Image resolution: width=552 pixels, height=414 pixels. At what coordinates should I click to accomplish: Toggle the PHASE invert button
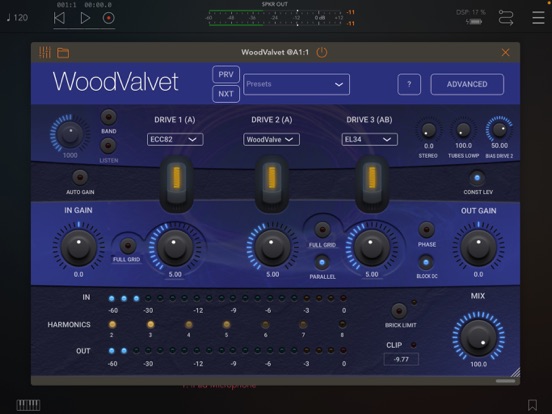pos(426,230)
